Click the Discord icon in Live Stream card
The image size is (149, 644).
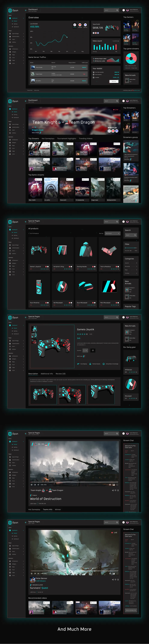(85, 25)
